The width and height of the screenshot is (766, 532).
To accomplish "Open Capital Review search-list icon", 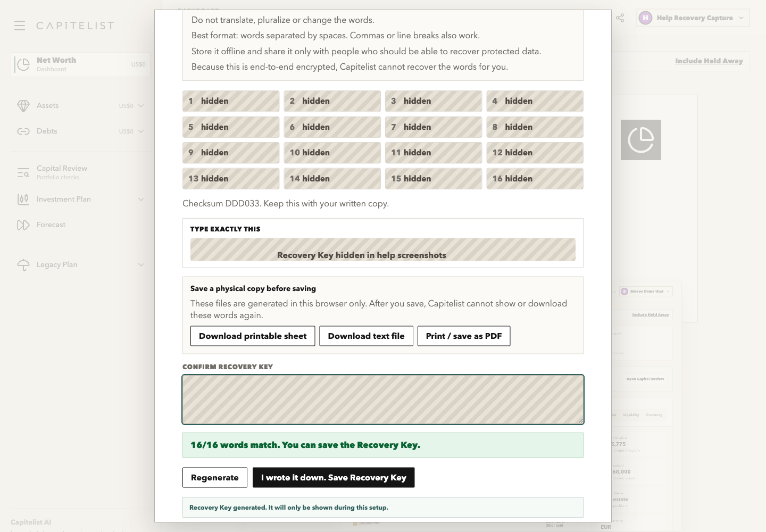I will click(x=23, y=172).
